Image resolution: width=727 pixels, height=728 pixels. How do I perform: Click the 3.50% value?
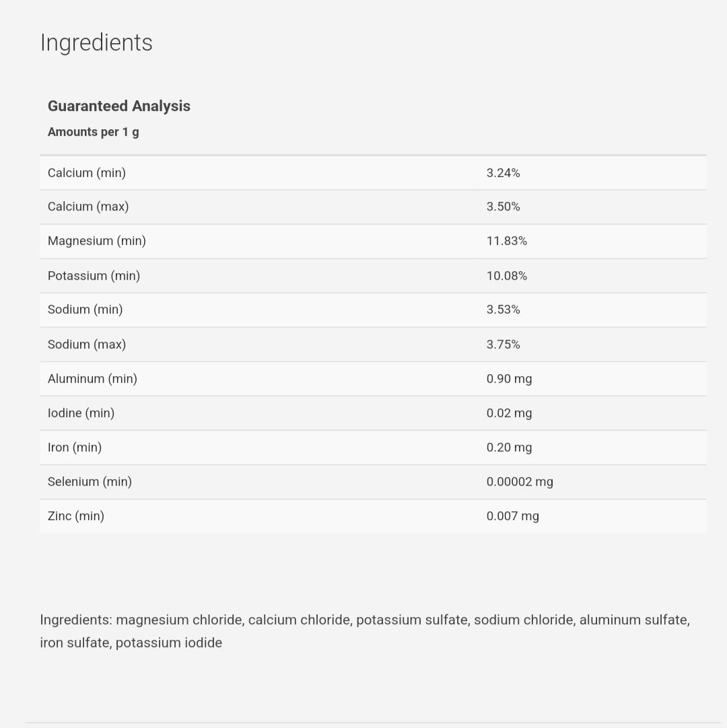pyautogui.click(x=503, y=207)
